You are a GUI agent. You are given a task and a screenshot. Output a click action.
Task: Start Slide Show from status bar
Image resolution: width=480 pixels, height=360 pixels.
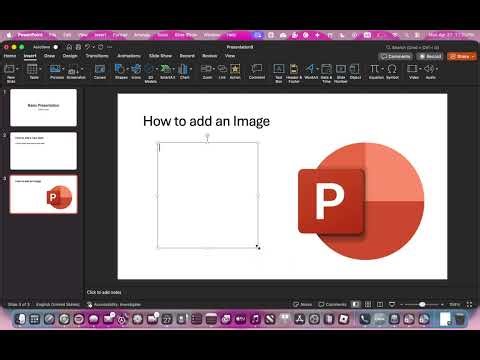[392, 304]
